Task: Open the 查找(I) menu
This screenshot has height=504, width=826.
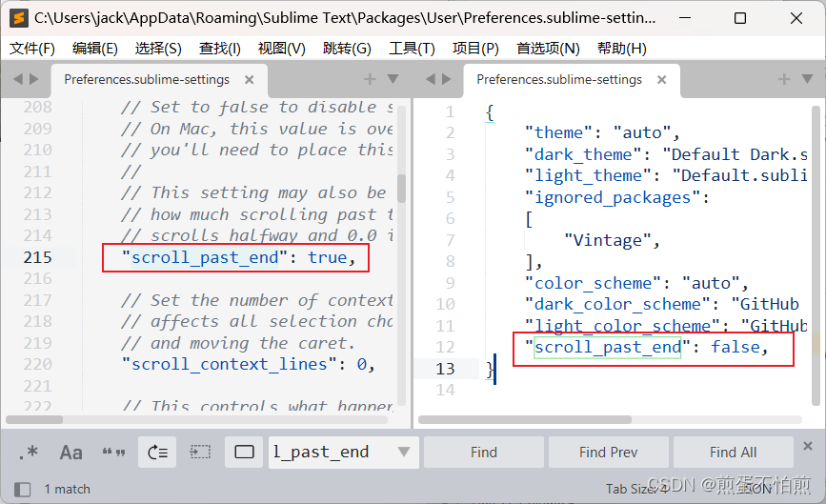Action: 220,49
